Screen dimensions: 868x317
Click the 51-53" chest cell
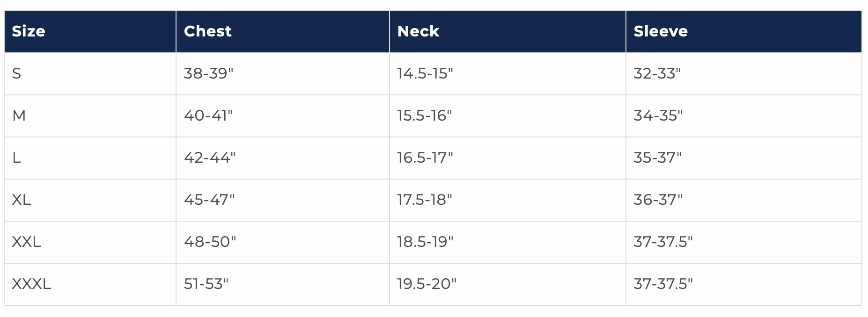click(x=206, y=284)
